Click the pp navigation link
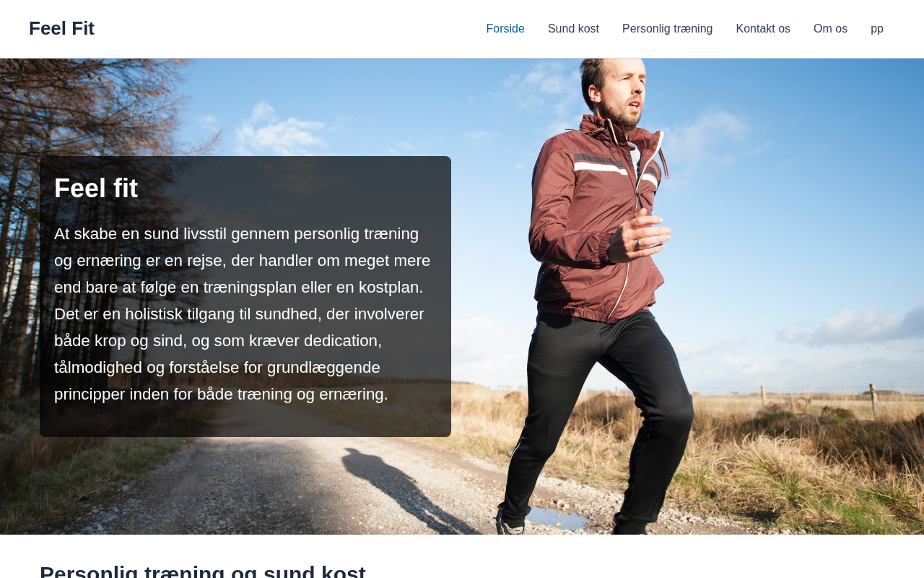Screen dimensions: 924x578 click(877, 29)
